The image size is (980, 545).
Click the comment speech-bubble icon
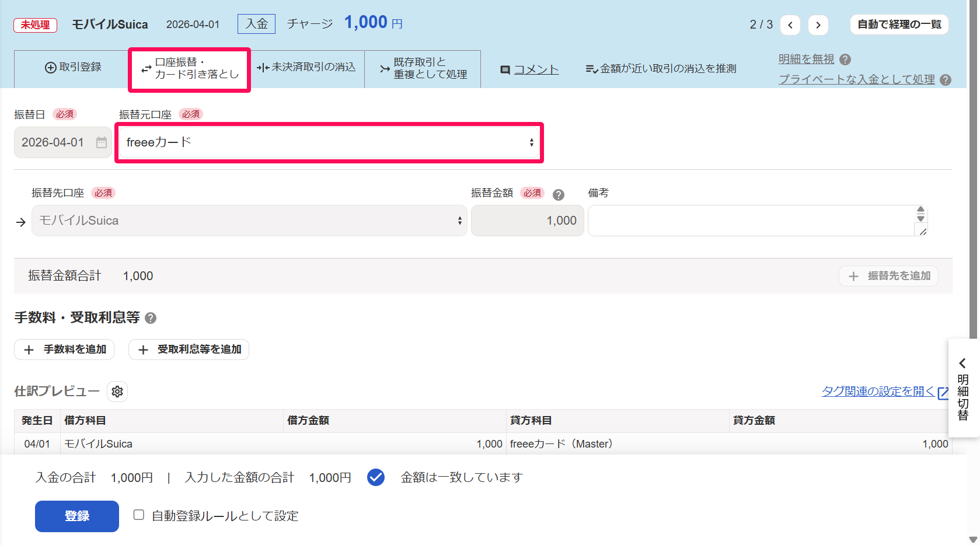click(x=505, y=70)
